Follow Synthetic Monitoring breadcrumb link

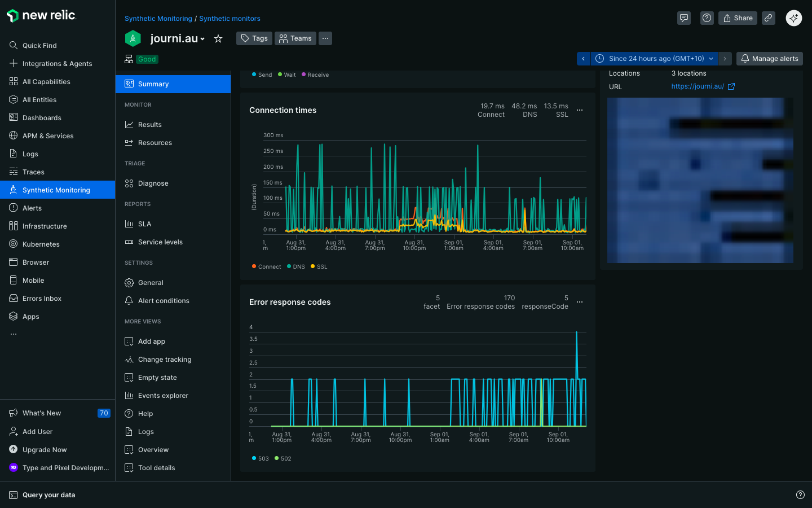158,19
